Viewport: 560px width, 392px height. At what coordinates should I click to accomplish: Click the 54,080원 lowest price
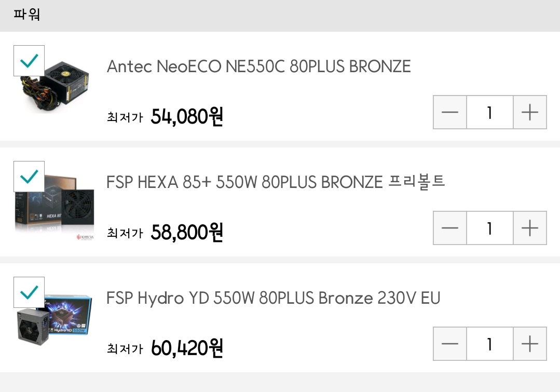pos(187,117)
